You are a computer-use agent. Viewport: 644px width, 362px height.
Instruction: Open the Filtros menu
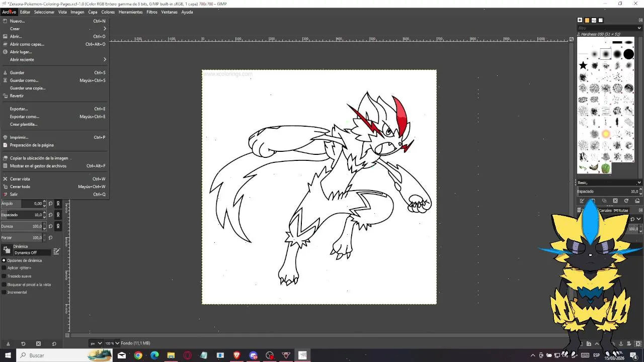(152, 12)
